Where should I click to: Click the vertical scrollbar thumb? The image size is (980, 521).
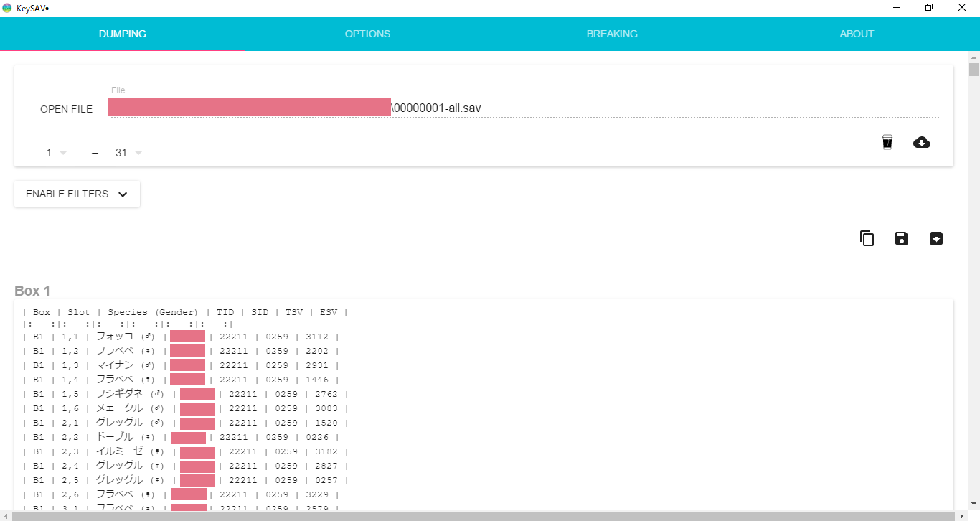coord(974,70)
